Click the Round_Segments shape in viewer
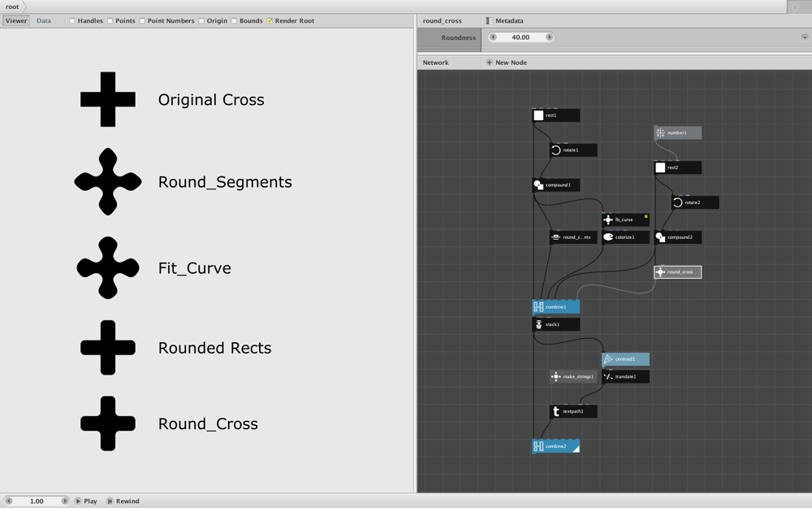The image size is (812, 508). [108, 181]
